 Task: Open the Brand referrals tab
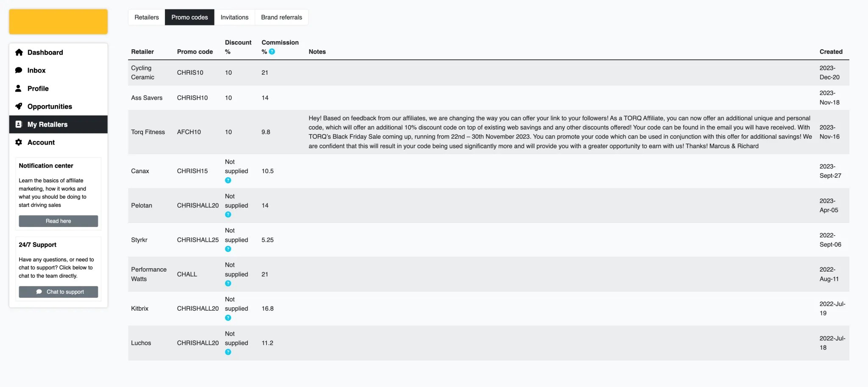pos(281,17)
